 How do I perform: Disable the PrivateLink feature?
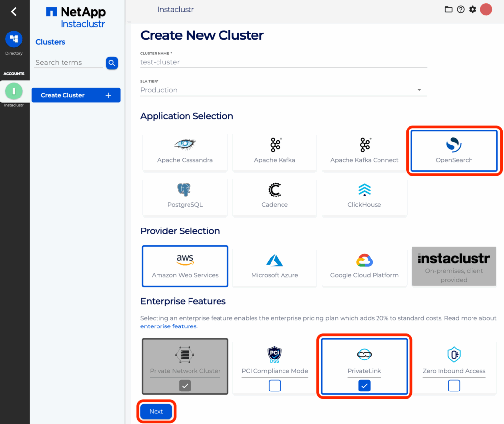pyautogui.click(x=364, y=386)
